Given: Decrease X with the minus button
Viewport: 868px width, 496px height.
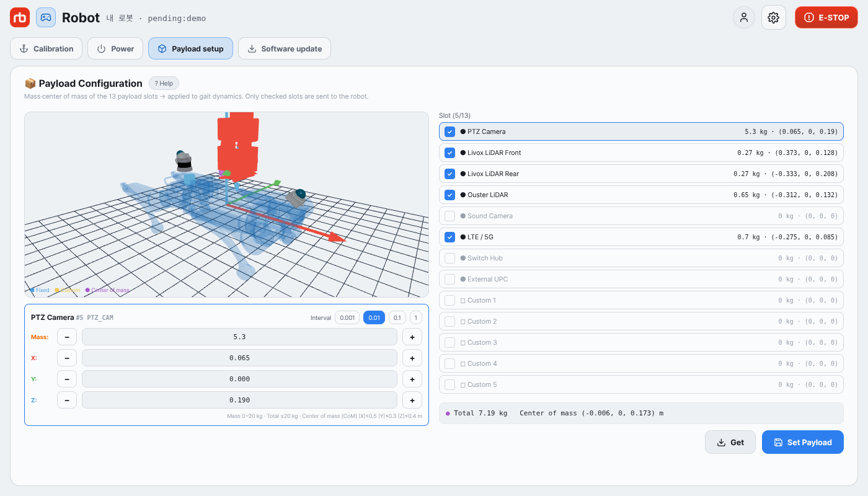Looking at the screenshot, I should click(x=67, y=358).
